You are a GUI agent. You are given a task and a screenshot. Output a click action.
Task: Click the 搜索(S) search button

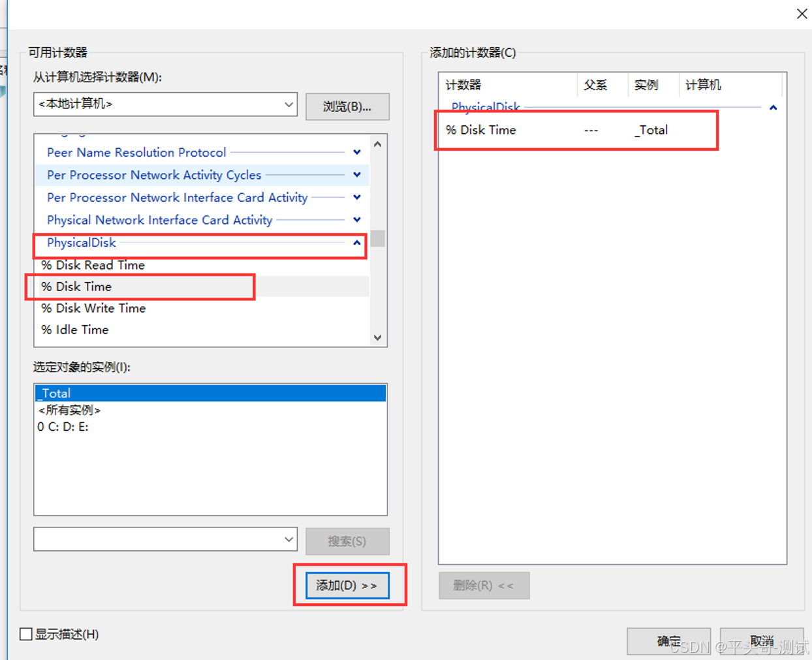347,541
